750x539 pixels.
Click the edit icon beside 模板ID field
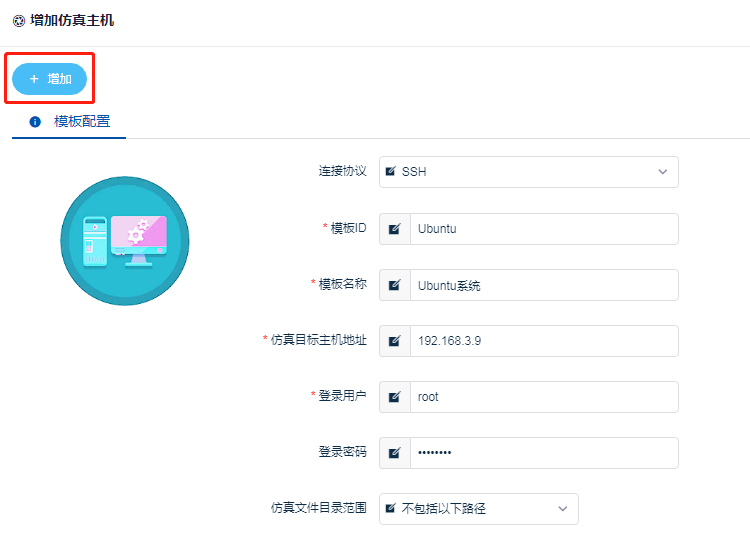(x=395, y=229)
